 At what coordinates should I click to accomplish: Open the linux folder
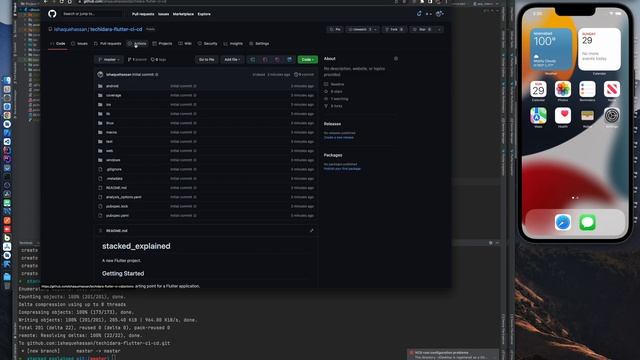110,123
